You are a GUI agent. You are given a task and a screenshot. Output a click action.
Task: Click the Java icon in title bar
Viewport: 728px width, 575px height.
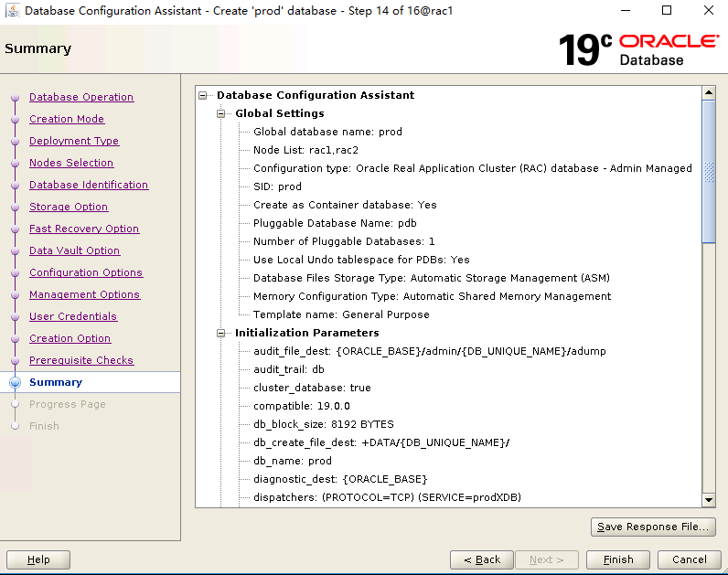(x=13, y=10)
